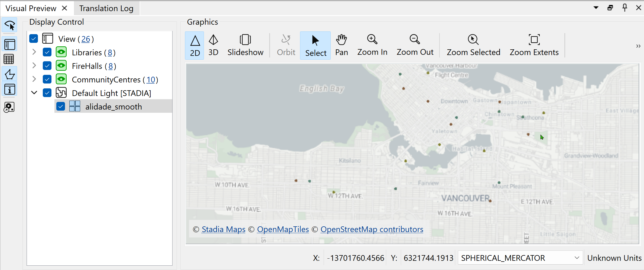Activate the Pan hand tool
644x270 pixels.
tap(341, 46)
